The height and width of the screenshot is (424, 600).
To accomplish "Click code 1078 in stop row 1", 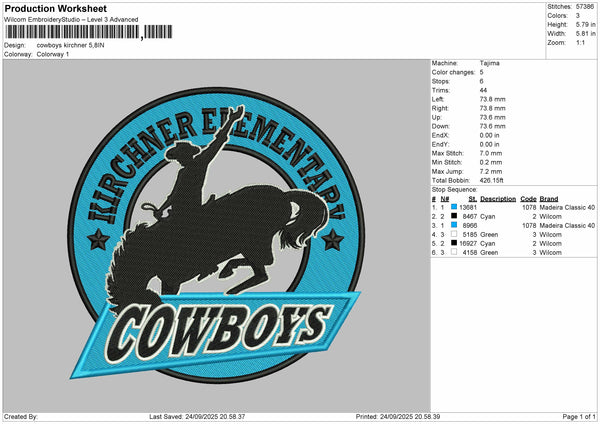I will pyautogui.click(x=529, y=207).
